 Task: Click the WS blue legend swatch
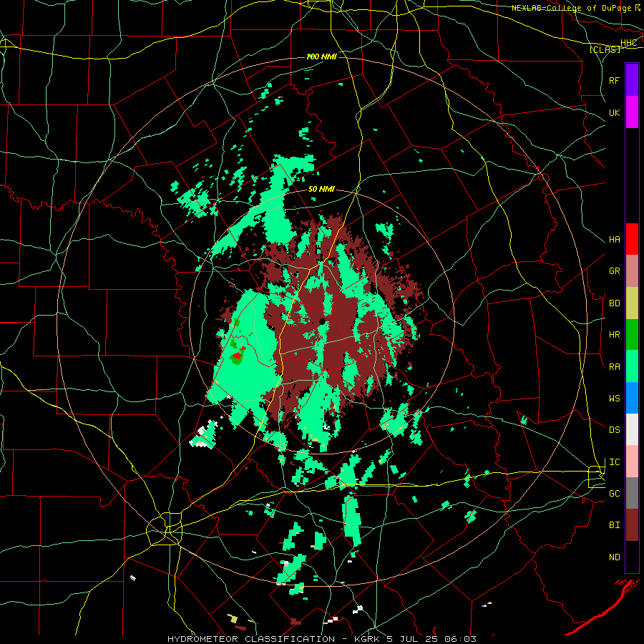pos(632,398)
